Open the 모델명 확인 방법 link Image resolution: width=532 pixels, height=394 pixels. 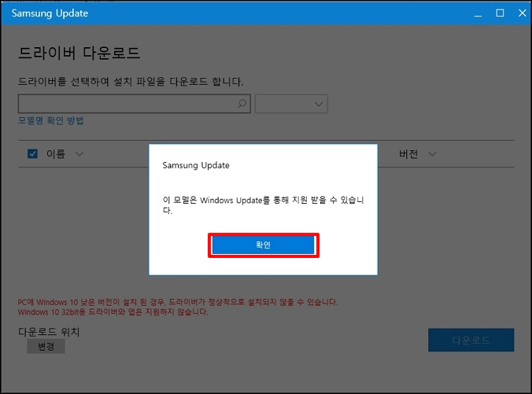(51, 120)
